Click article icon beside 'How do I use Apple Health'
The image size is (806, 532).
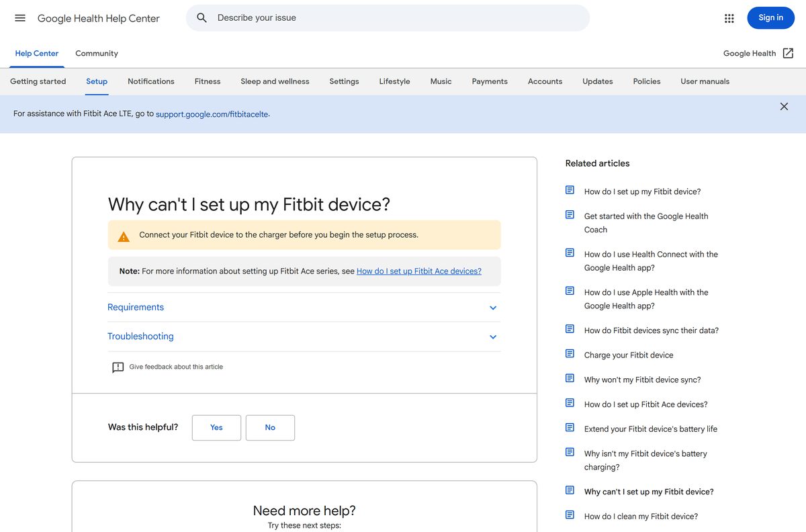pos(570,291)
